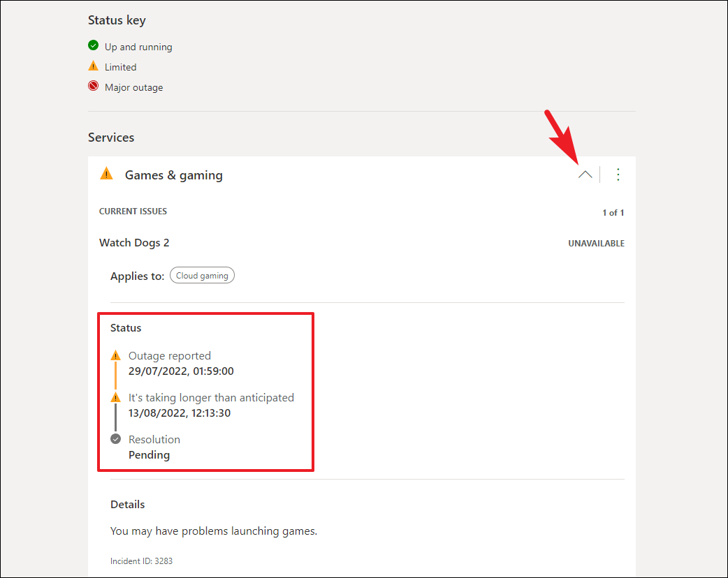The image size is (728, 578).
Task: Open the three-dot menu for Games & gaming
Action: tap(618, 175)
